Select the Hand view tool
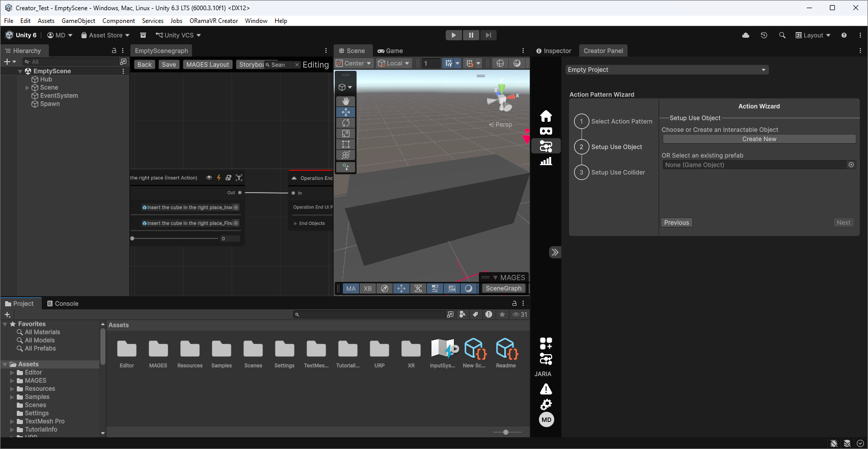 tap(346, 101)
